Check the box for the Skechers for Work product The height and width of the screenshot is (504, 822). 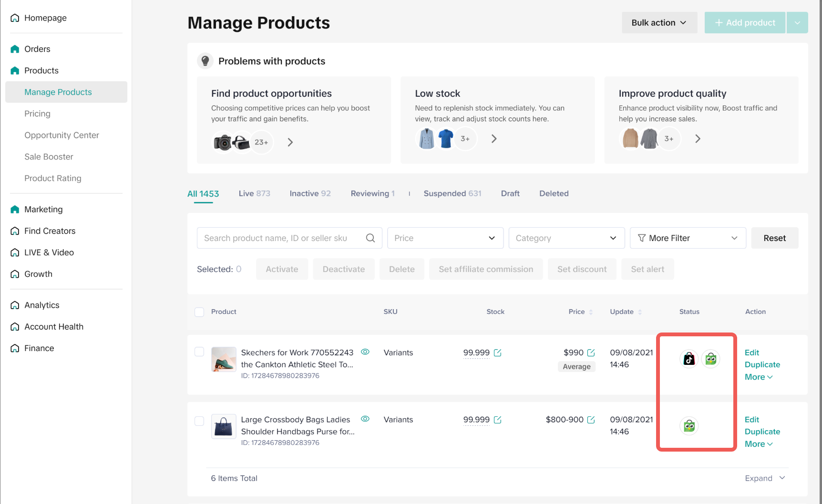(x=199, y=352)
